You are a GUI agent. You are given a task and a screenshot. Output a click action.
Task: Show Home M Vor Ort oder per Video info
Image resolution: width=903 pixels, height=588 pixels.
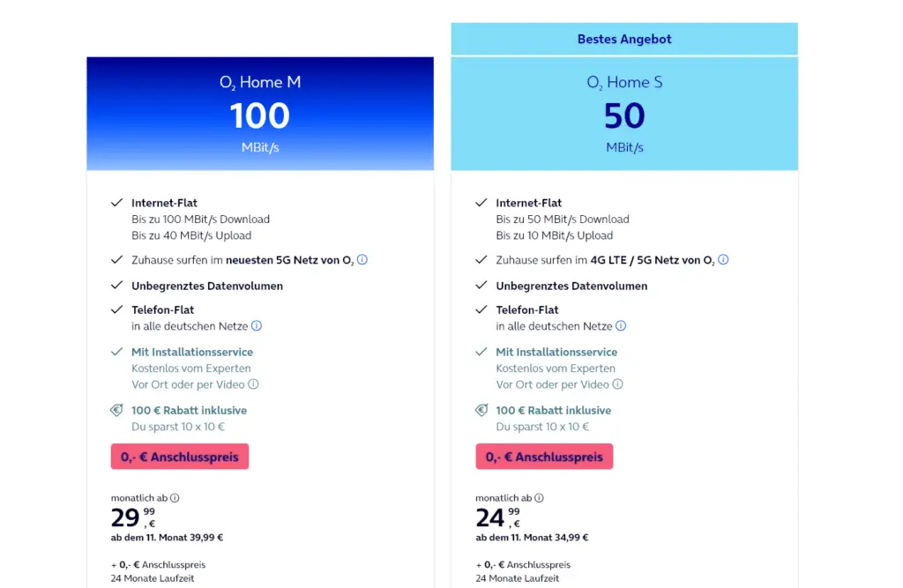pyautogui.click(x=253, y=384)
